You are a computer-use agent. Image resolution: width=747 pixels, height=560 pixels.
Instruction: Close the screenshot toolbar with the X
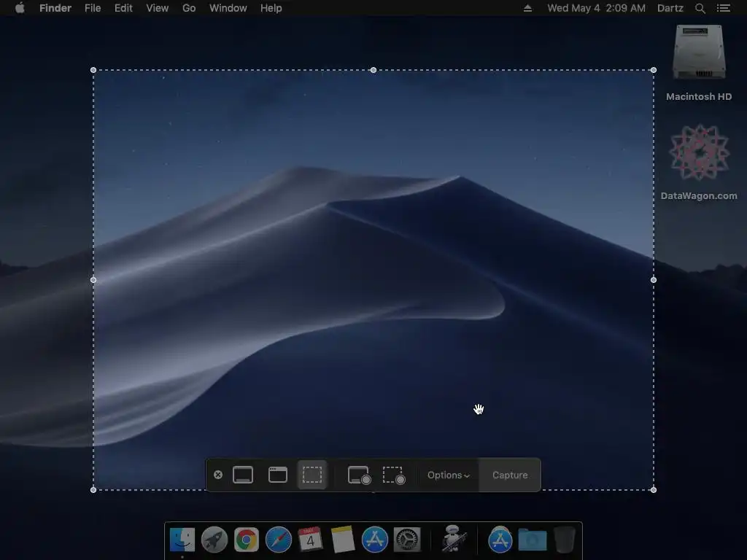(x=218, y=475)
